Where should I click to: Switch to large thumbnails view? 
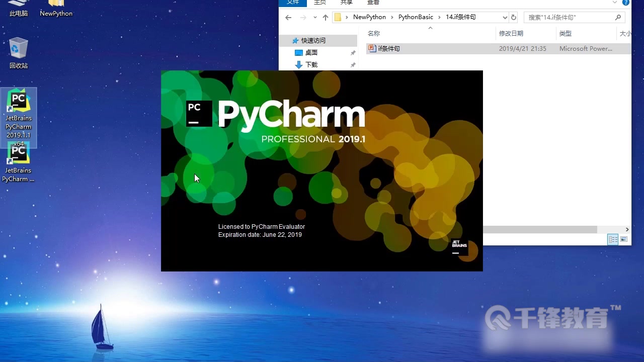(x=623, y=240)
